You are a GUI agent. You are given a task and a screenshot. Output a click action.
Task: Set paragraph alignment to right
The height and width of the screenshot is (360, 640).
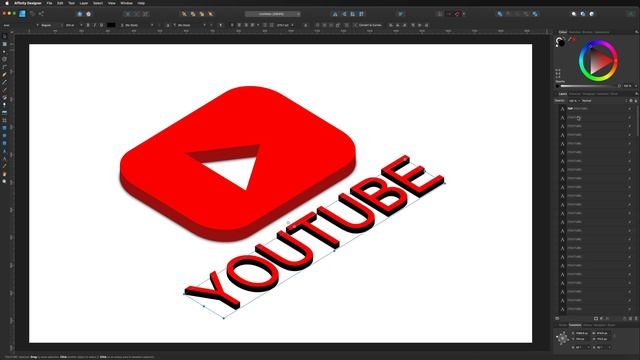click(x=246, y=25)
